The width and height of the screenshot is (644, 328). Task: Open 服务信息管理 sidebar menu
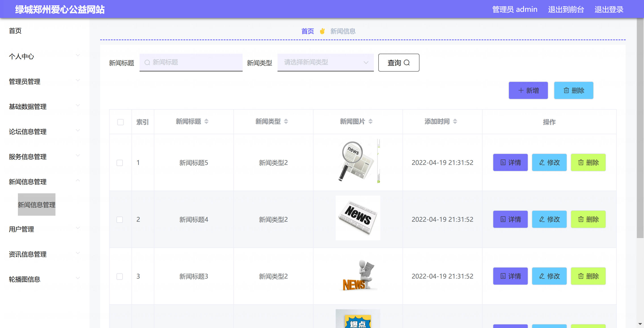click(x=28, y=156)
